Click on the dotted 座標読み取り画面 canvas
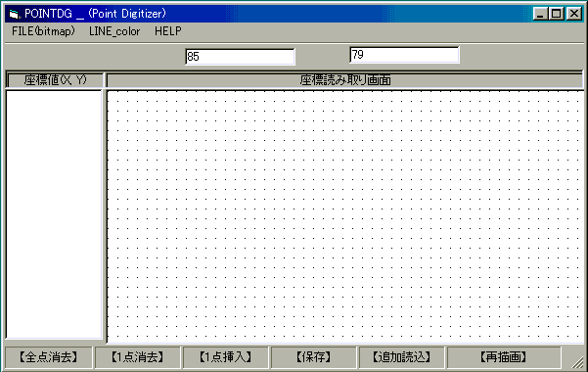Image resolution: width=588 pixels, height=372 pixels. [345, 216]
